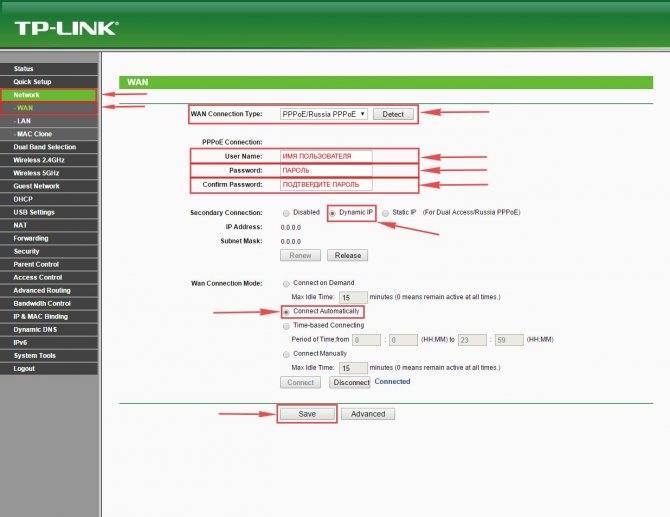Select Connect on Demand radio

tap(286, 283)
